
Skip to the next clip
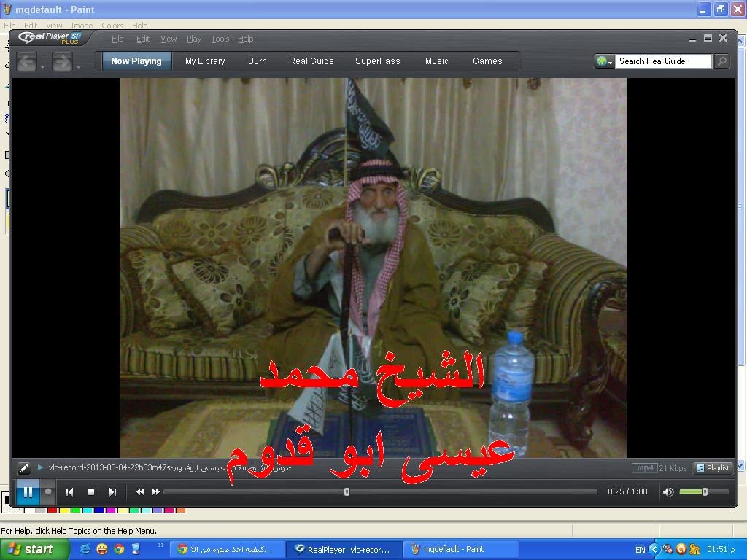(x=112, y=492)
